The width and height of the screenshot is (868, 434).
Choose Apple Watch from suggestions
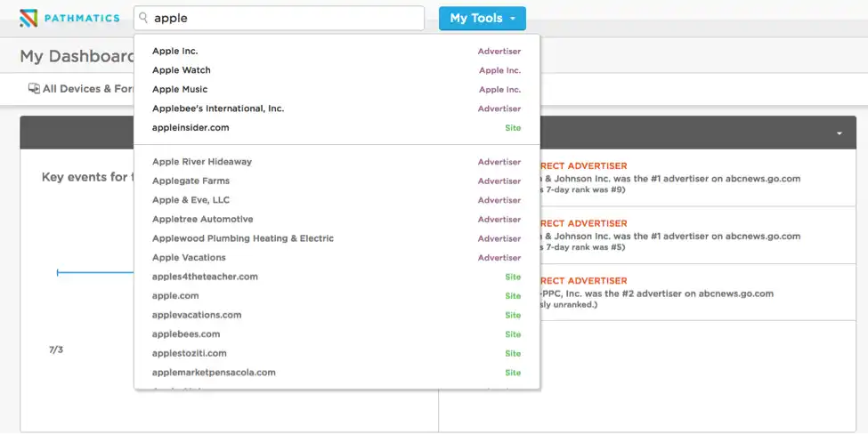pyautogui.click(x=337, y=70)
